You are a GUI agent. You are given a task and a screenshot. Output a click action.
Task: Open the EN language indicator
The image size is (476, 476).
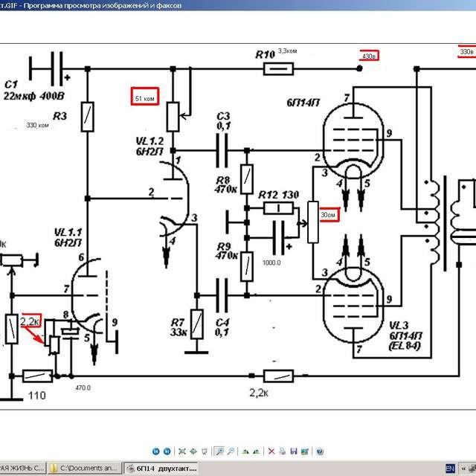[448, 469]
